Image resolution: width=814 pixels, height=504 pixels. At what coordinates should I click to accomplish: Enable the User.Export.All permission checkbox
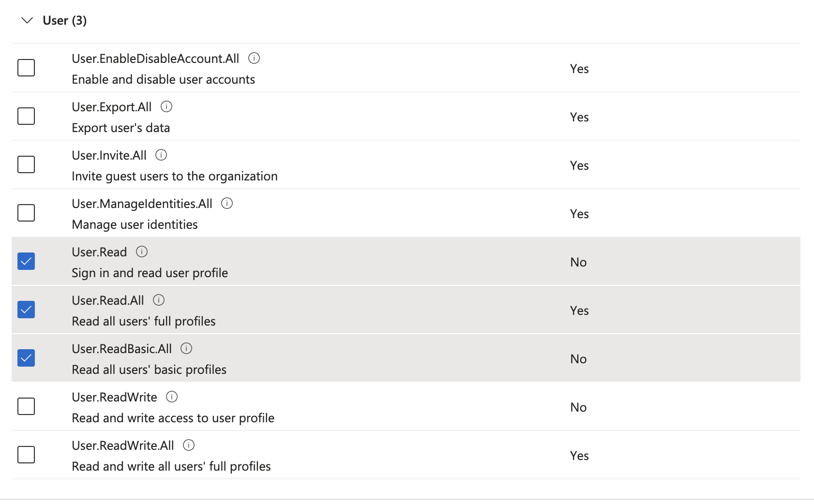coord(26,116)
